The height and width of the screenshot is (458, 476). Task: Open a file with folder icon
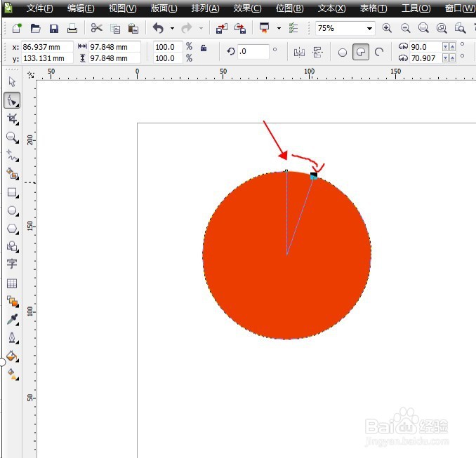(x=36, y=29)
